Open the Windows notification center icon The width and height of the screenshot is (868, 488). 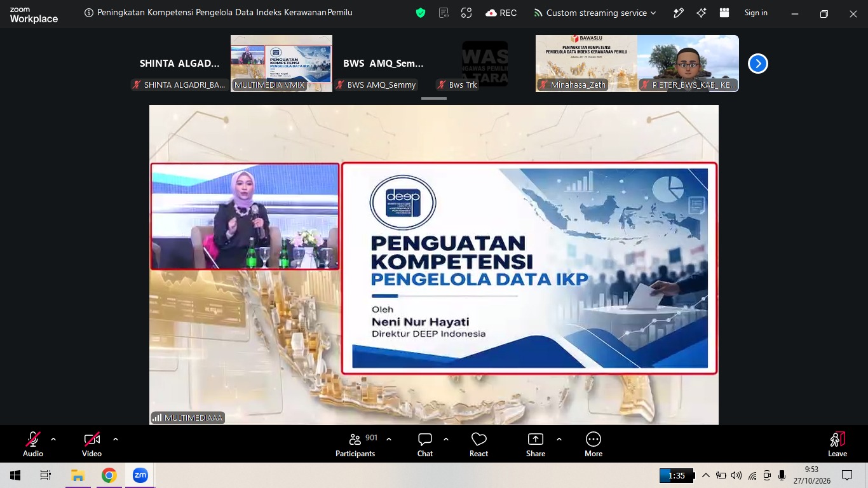pos(847,475)
